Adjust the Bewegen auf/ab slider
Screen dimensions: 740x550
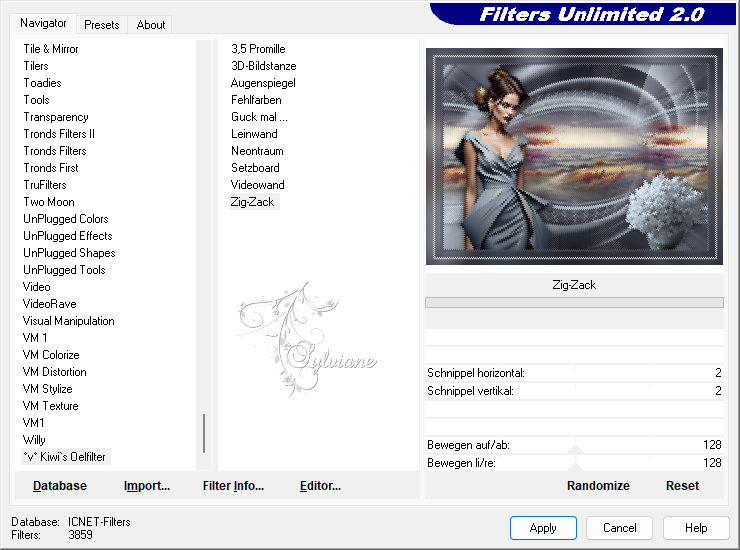click(574, 445)
